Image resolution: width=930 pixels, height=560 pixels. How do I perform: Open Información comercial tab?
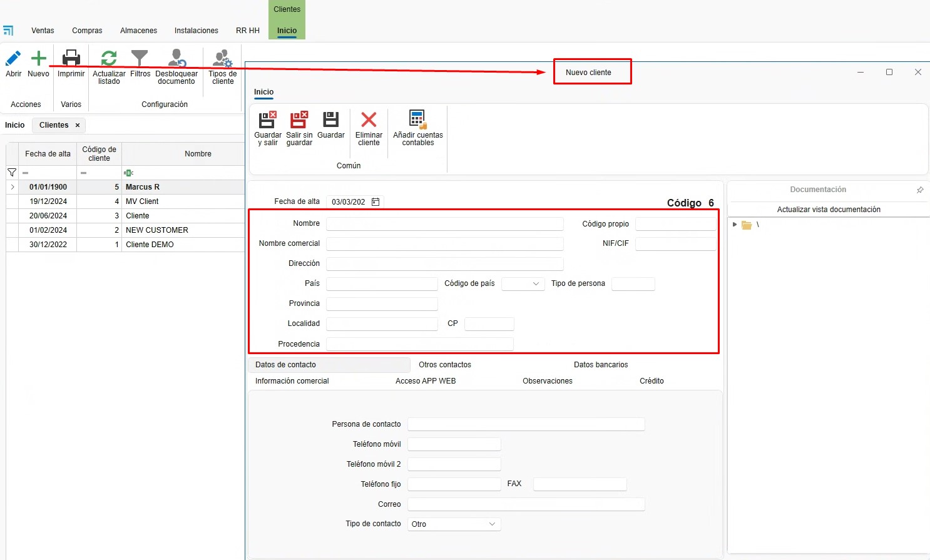(x=292, y=381)
